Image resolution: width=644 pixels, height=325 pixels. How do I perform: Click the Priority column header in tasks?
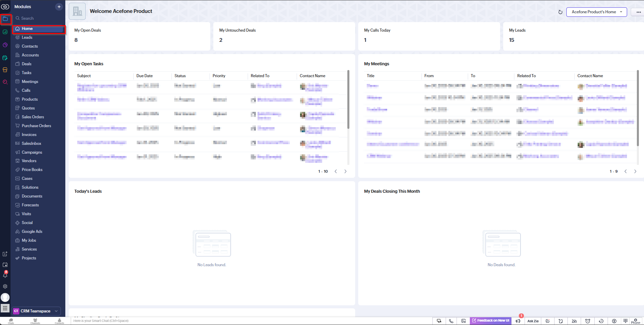(219, 76)
